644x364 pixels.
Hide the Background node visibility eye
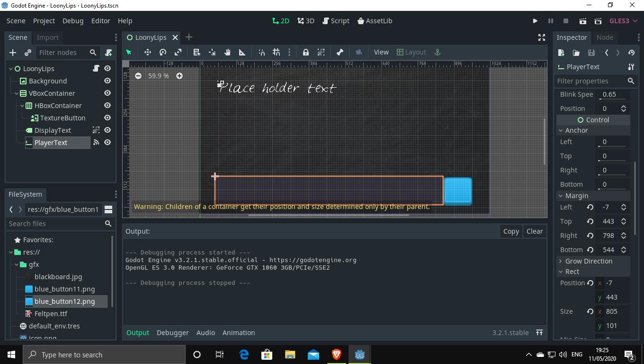[107, 81]
